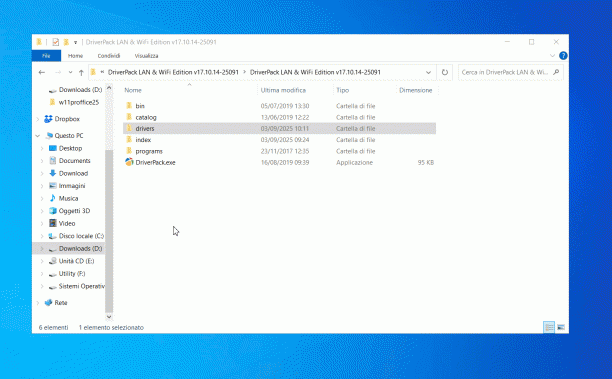The width and height of the screenshot is (612, 379).
Task: Open Disco locale (C:) drive
Action: point(81,236)
